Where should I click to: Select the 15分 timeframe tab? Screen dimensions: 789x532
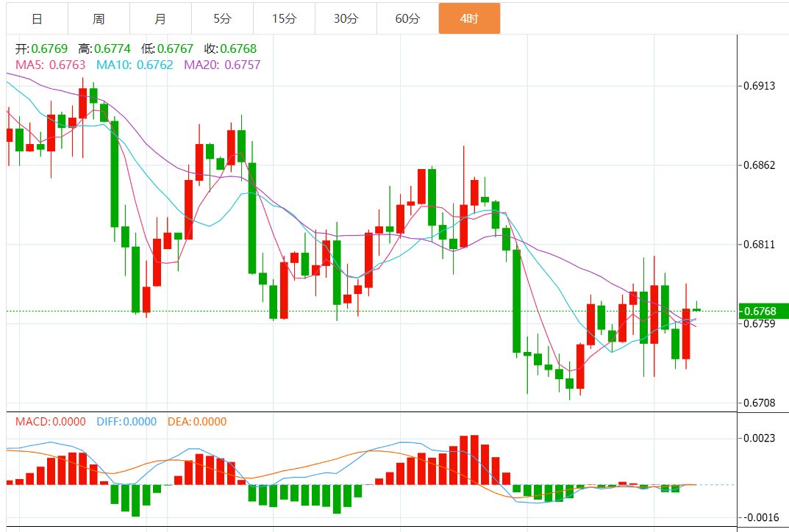click(x=285, y=18)
